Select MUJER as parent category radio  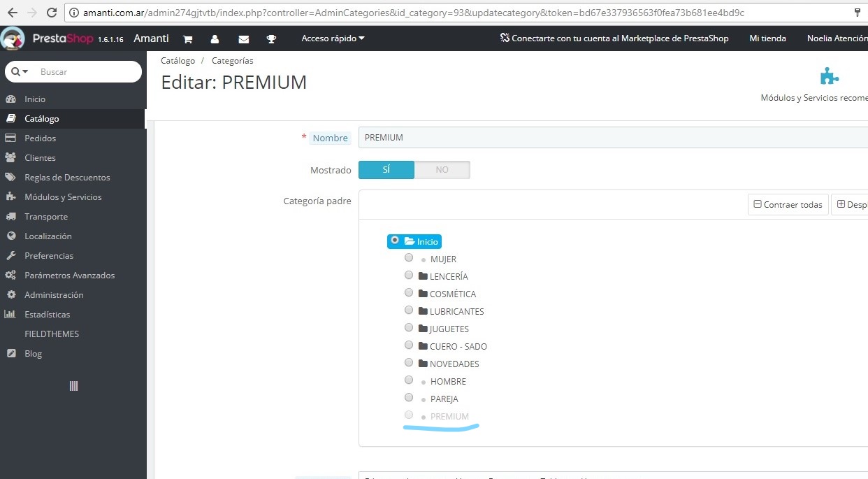pyautogui.click(x=409, y=257)
